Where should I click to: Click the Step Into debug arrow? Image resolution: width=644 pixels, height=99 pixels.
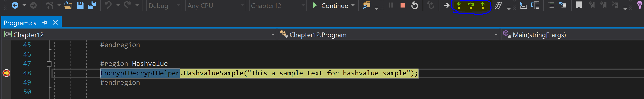pyautogui.click(x=459, y=6)
